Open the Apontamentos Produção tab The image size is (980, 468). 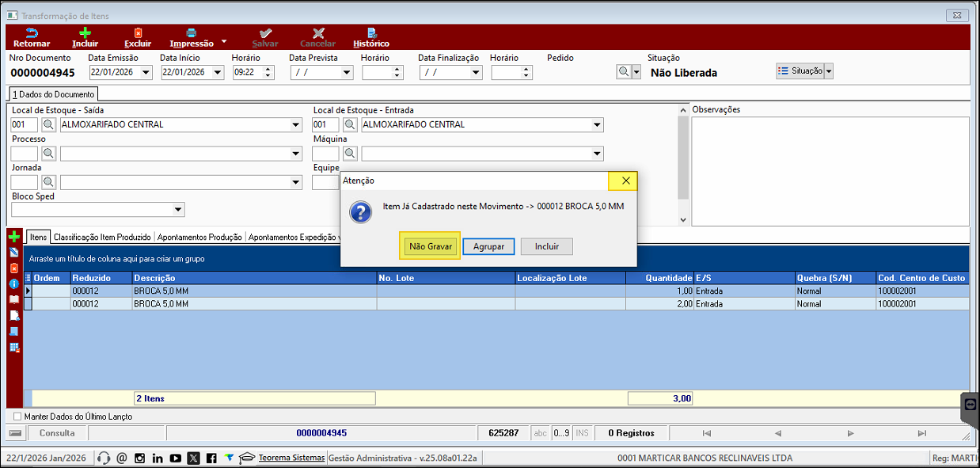[200, 237]
